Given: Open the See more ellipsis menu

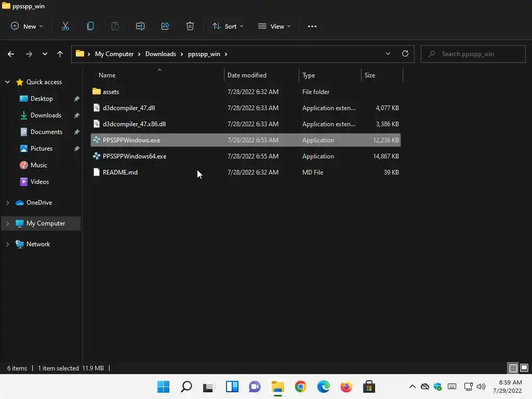Looking at the screenshot, I should point(312,26).
